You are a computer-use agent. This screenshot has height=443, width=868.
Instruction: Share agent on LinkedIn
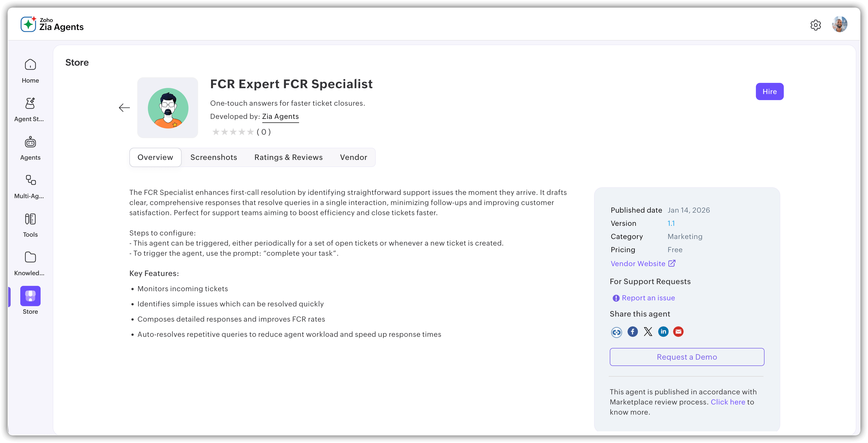tap(663, 332)
